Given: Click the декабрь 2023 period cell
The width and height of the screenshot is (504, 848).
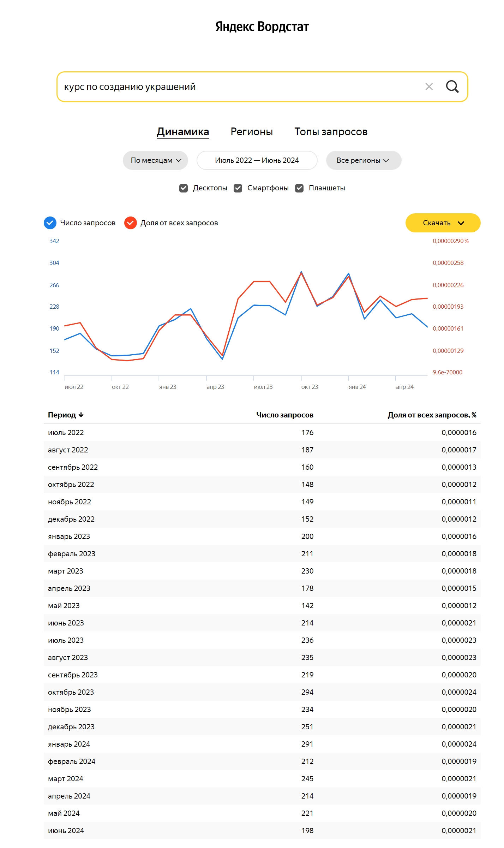Looking at the screenshot, I should click(x=71, y=727).
